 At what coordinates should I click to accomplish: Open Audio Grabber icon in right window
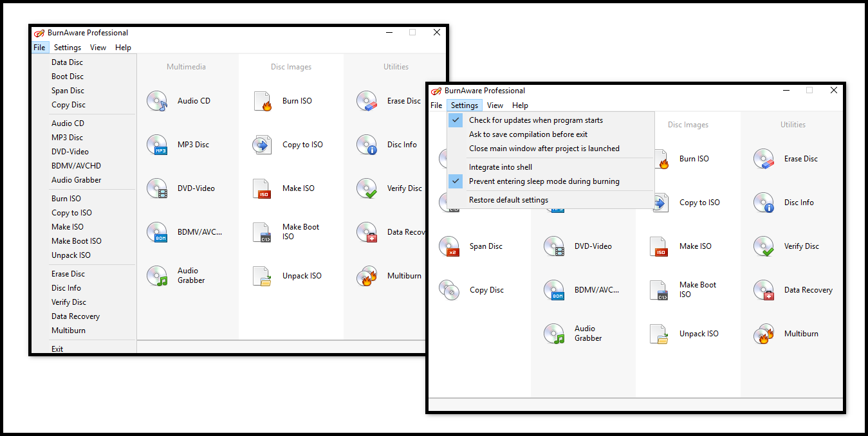(554, 334)
